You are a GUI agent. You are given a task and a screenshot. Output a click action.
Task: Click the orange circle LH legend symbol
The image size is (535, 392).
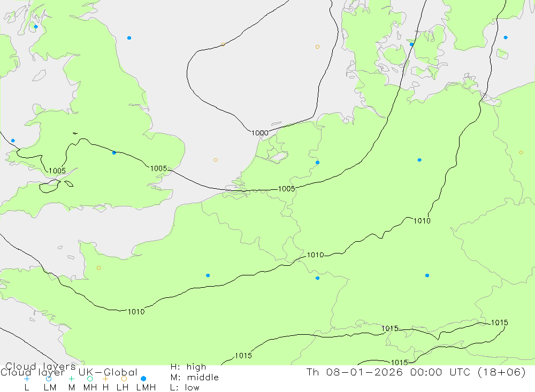[x=124, y=379]
